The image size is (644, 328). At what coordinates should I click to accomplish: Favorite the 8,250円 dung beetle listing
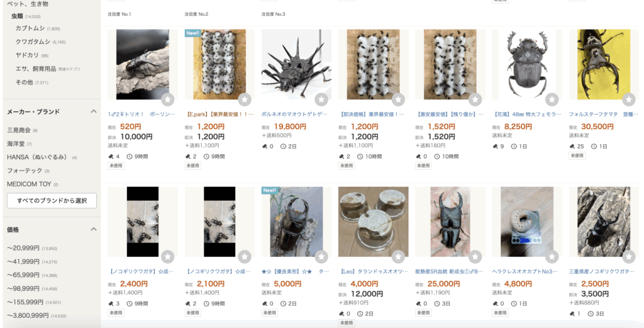tap(552, 99)
